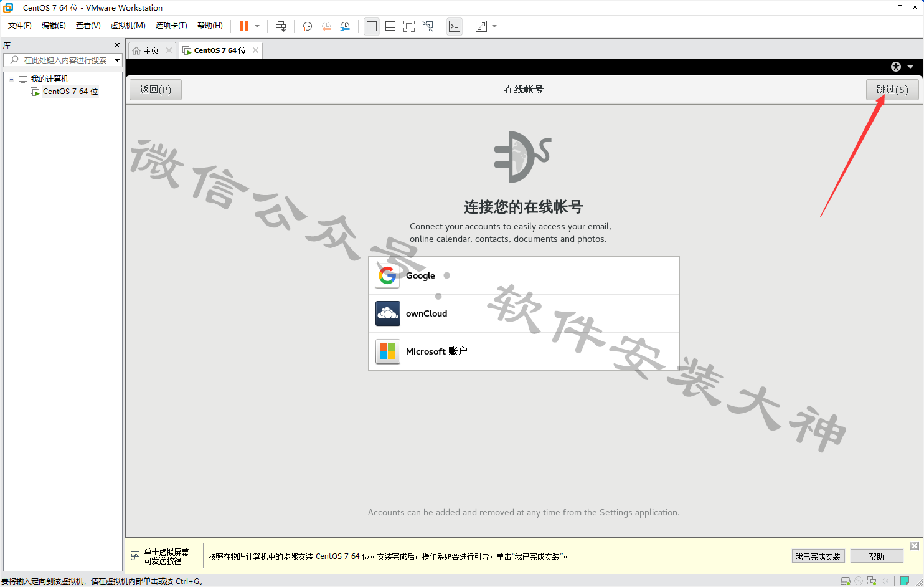Select 我的计算机 in the library tree
The height and width of the screenshot is (587, 924).
coord(50,79)
